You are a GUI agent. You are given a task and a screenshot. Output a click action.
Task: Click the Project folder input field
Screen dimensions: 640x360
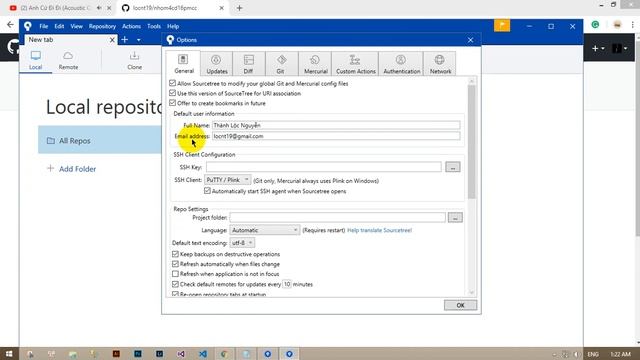[x=337, y=218]
